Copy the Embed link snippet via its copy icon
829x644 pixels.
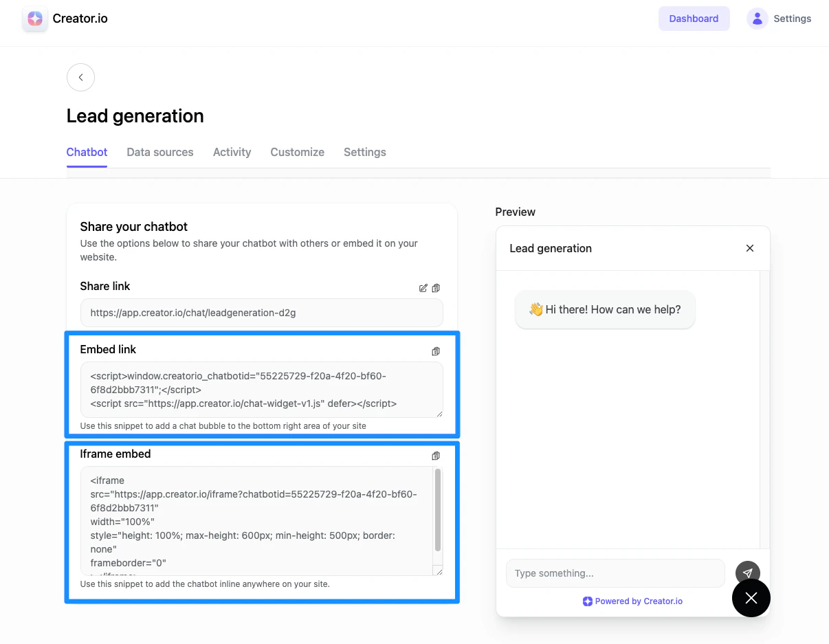click(x=436, y=351)
